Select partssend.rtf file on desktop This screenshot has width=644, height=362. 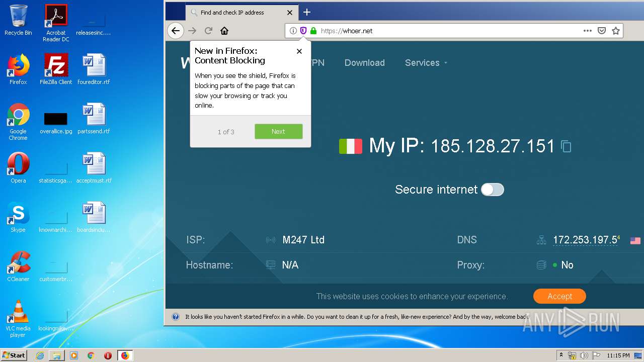94,119
